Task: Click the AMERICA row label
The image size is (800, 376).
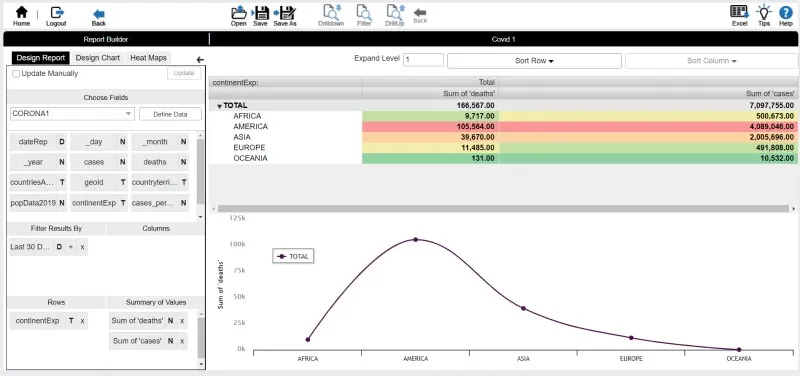Action: click(x=251, y=127)
